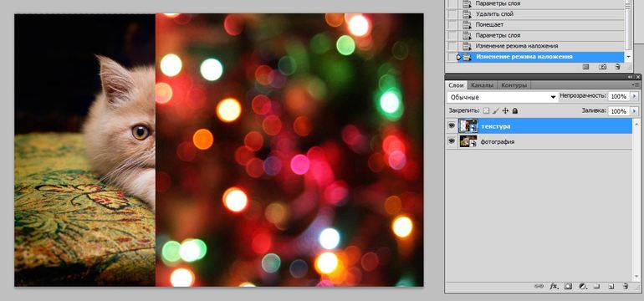Image resolution: width=644 pixels, height=301 pixels.
Task: Select the Удалить слой history state
Action: 494,14
